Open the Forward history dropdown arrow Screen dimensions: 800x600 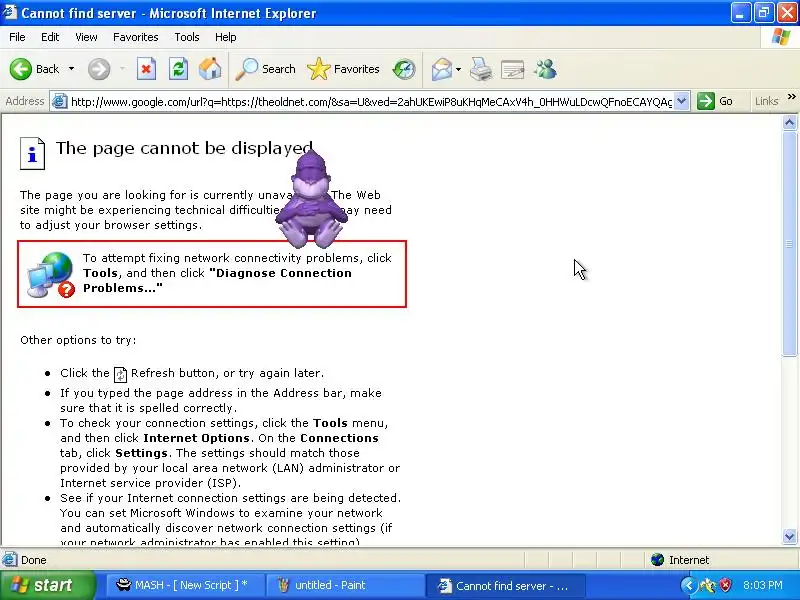(122, 69)
